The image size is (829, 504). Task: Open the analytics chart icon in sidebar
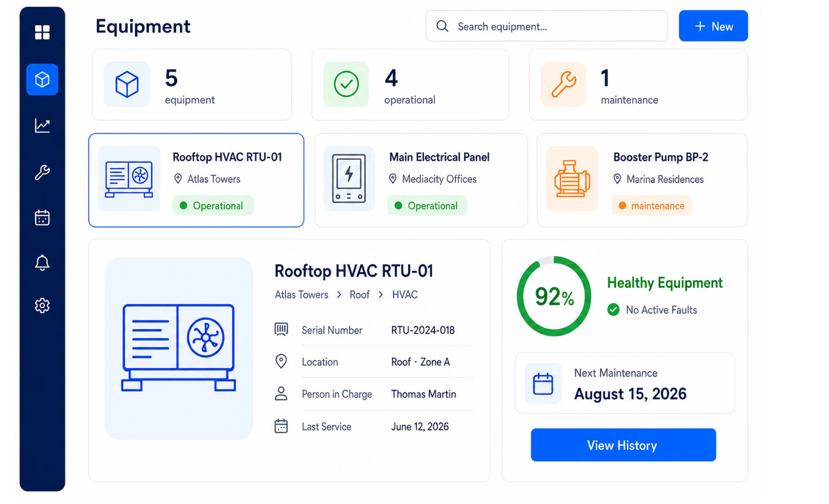[x=42, y=125]
